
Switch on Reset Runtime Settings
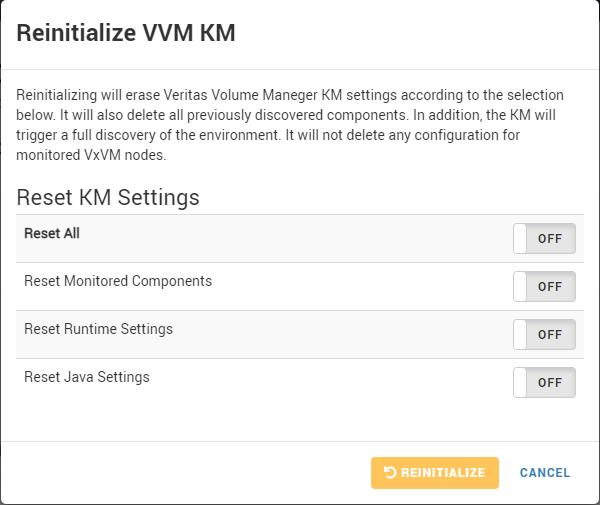544,335
